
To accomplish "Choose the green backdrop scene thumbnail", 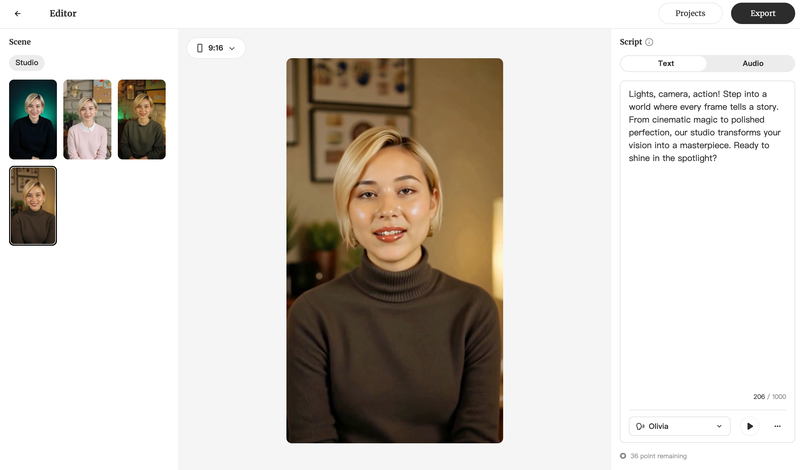I will click(x=33, y=119).
